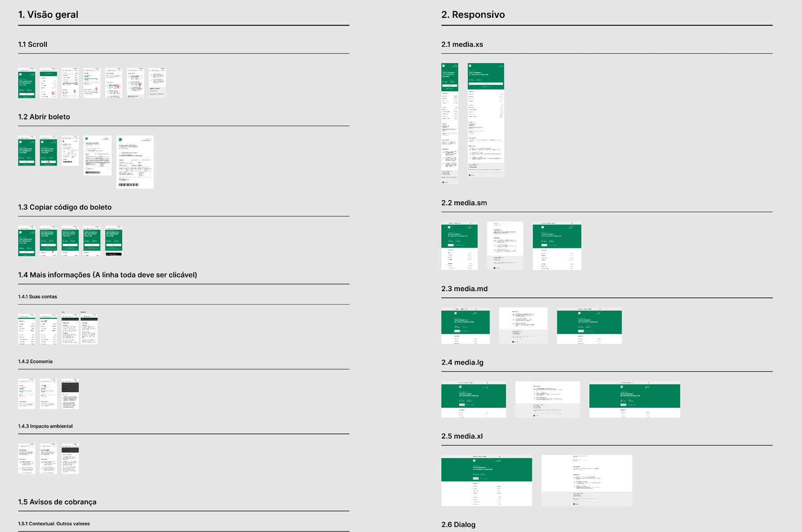Select the medium boleto frame, fourth under 1.2
This screenshot has width=802, height=532.
point(98,155)
